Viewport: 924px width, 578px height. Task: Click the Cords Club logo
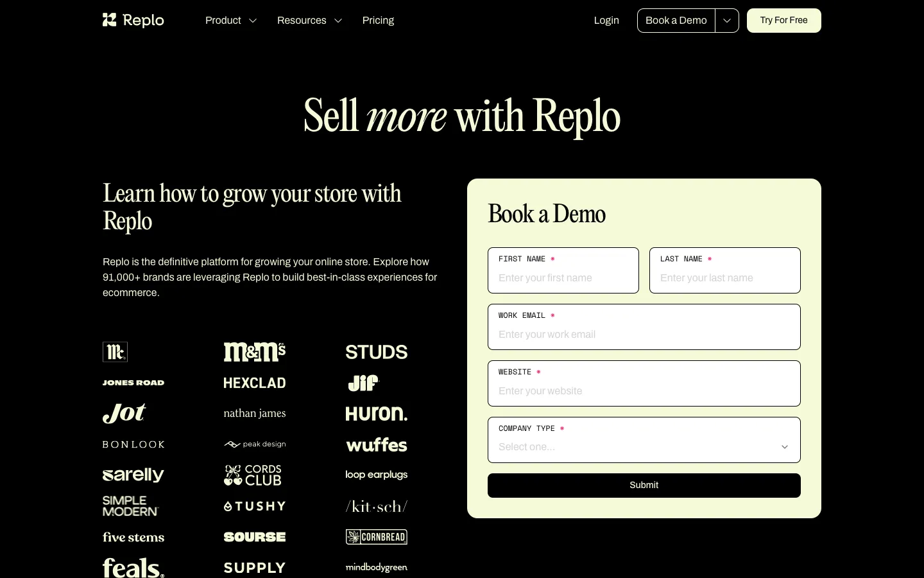coord(253,475)
